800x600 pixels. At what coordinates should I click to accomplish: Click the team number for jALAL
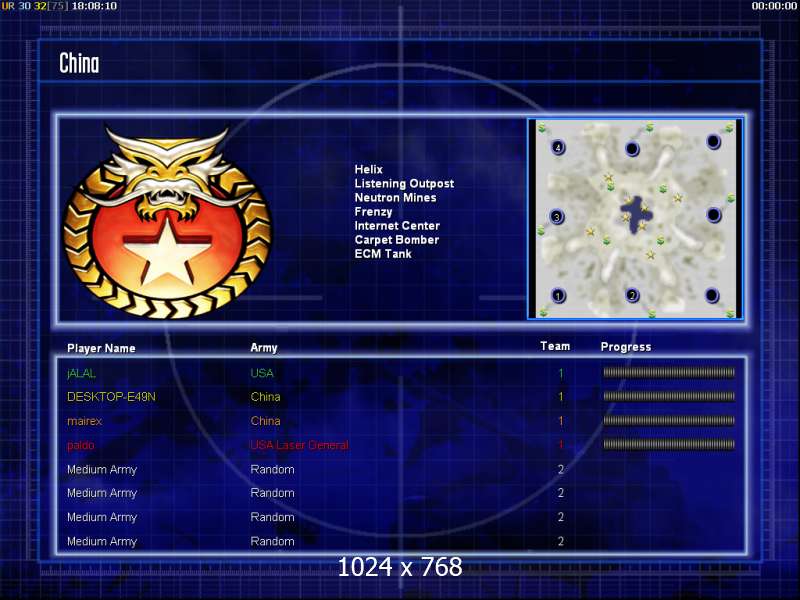[561, 373]
